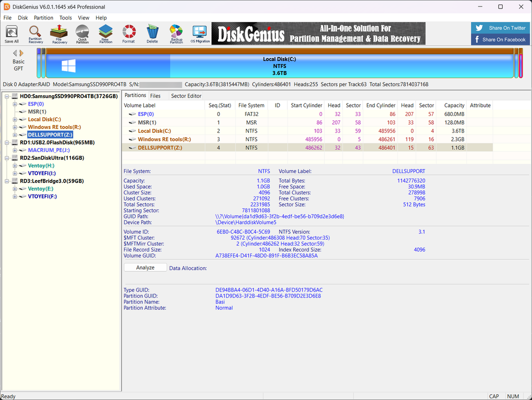Go to previous disk arrow

(15, 53)
